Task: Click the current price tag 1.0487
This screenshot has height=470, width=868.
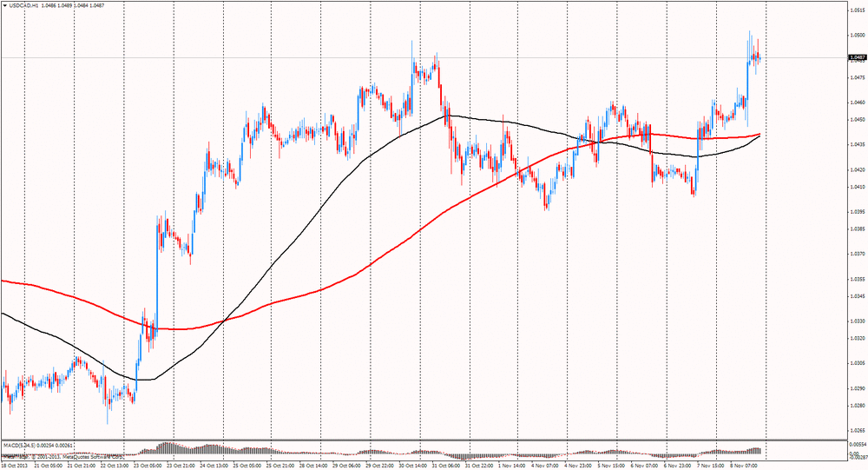Action: (858, 57)
